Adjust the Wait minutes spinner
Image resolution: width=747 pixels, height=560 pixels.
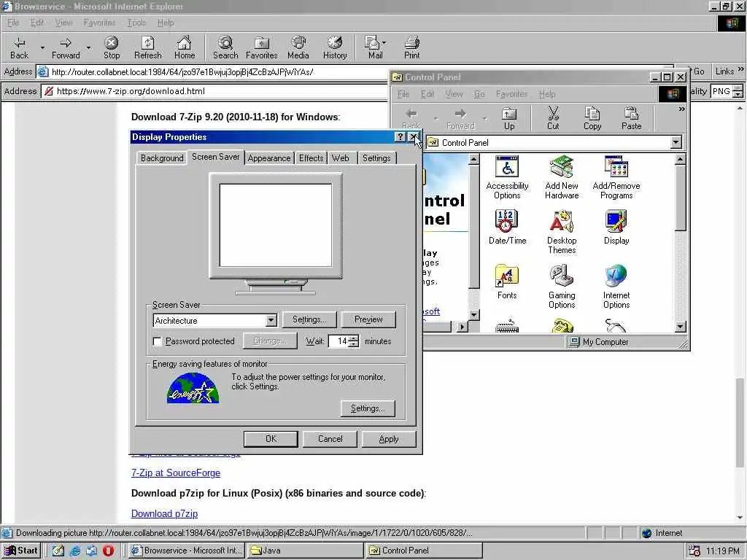point(354,341)
